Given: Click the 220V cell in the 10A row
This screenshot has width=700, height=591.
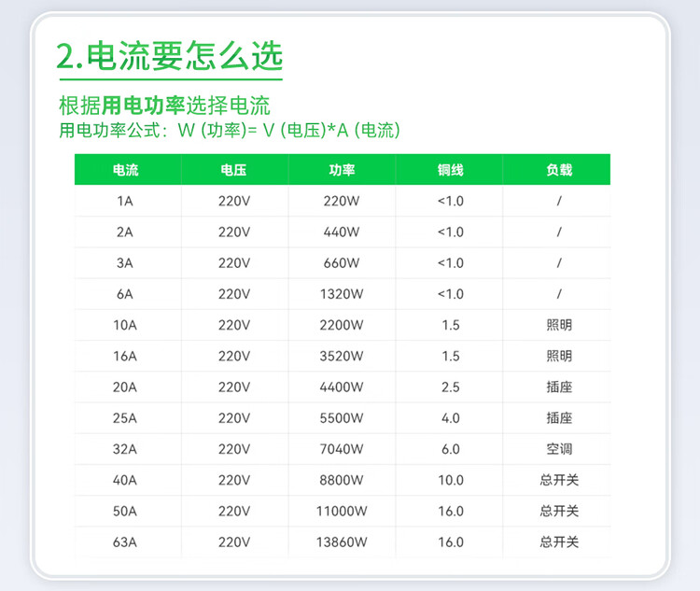Looking at the screenshot, I should pyautogui.click(x=234, y=325).
